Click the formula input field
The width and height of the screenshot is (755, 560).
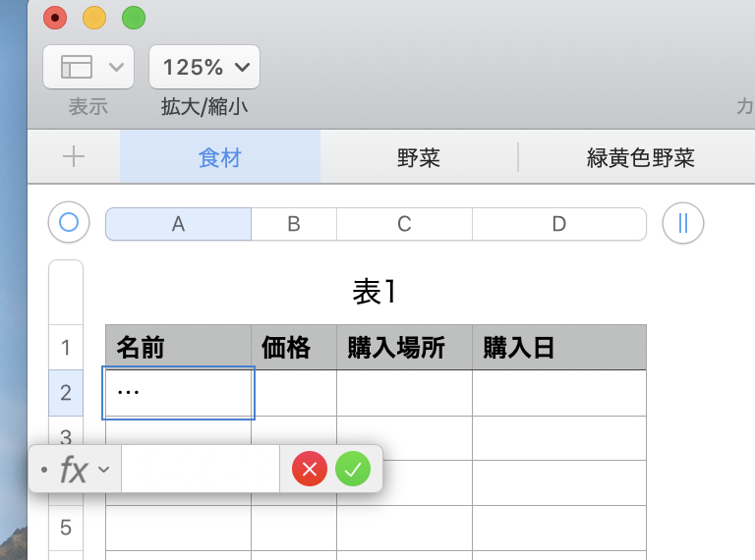[201, 470]
